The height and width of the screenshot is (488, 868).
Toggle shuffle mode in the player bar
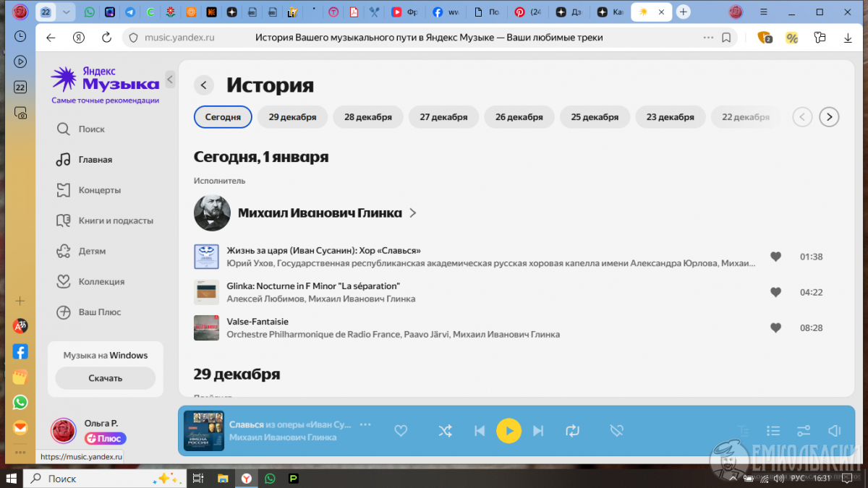[x=445, y=431]
